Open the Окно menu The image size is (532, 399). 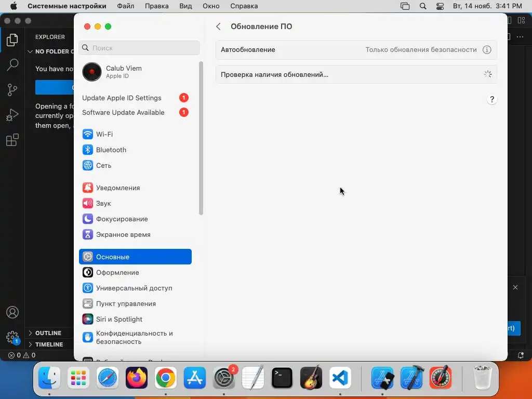click(211, 6)
